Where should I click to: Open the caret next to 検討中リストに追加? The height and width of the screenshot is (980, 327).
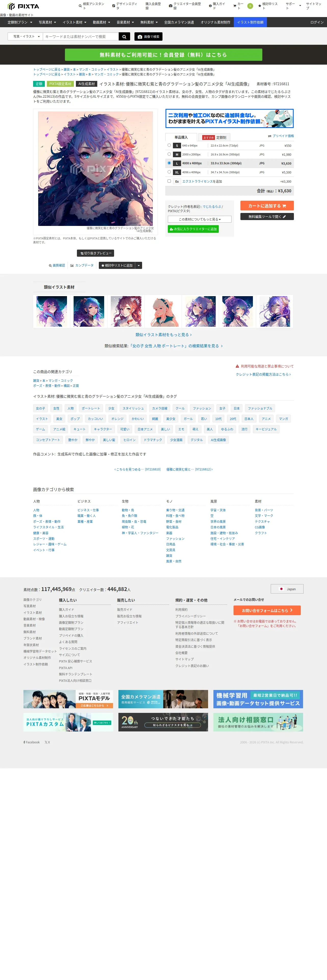pos(139,266)
